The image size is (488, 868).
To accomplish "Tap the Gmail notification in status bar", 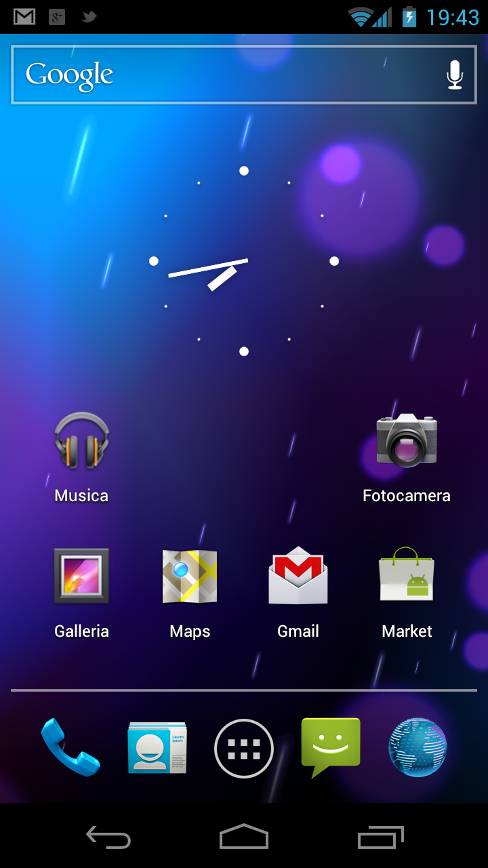I will (x=24, y=17).
